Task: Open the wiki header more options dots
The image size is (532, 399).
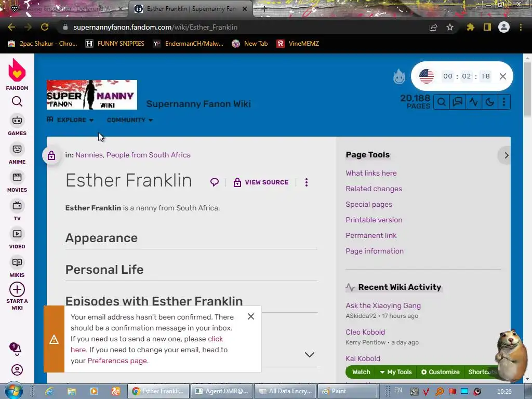Action: click(x=504, y=102)
